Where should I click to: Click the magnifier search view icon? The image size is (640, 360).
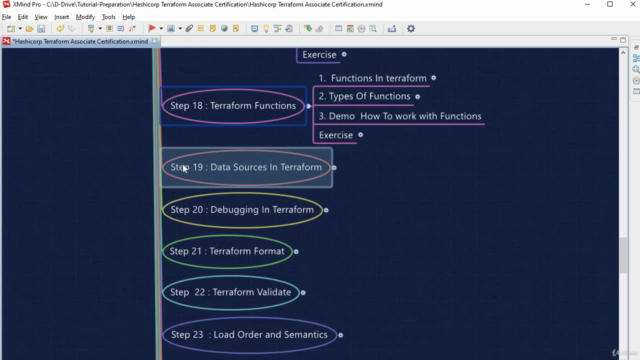pos(373,29)
